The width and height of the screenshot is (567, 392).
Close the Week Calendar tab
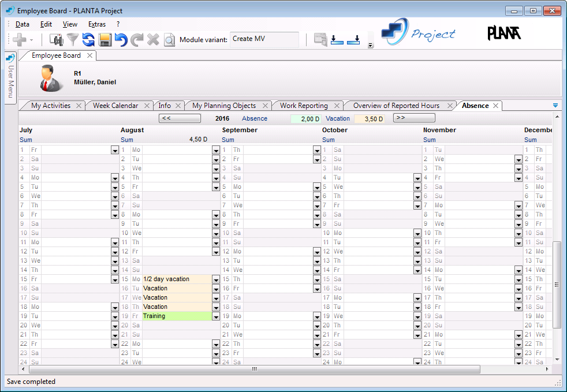[147, 106]
